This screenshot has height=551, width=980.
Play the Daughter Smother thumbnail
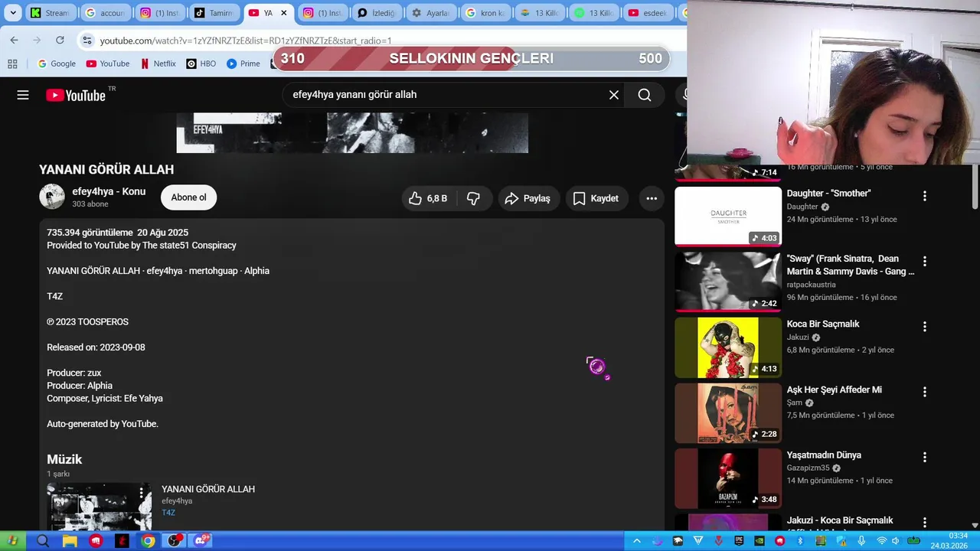pos(728,217)
